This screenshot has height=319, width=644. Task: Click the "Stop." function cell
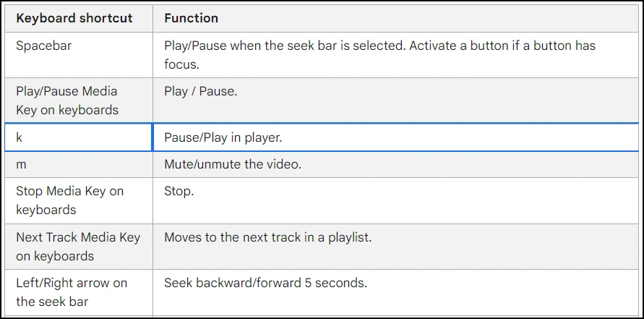(179, 192)
